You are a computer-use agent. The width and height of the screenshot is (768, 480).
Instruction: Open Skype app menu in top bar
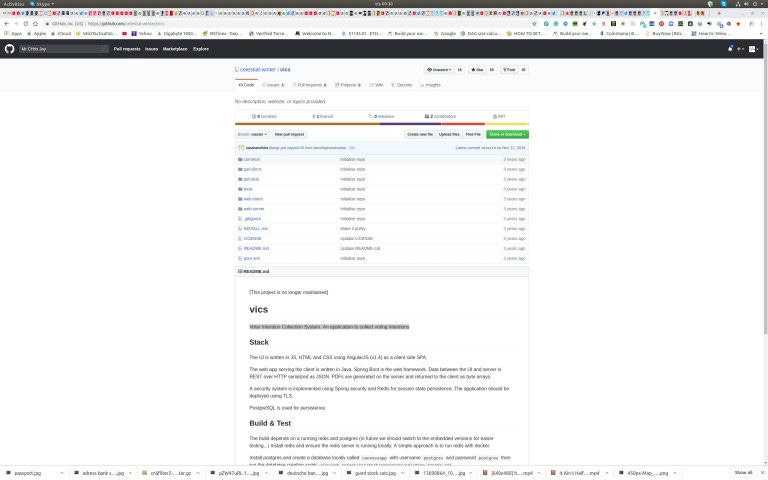[42, 4]
